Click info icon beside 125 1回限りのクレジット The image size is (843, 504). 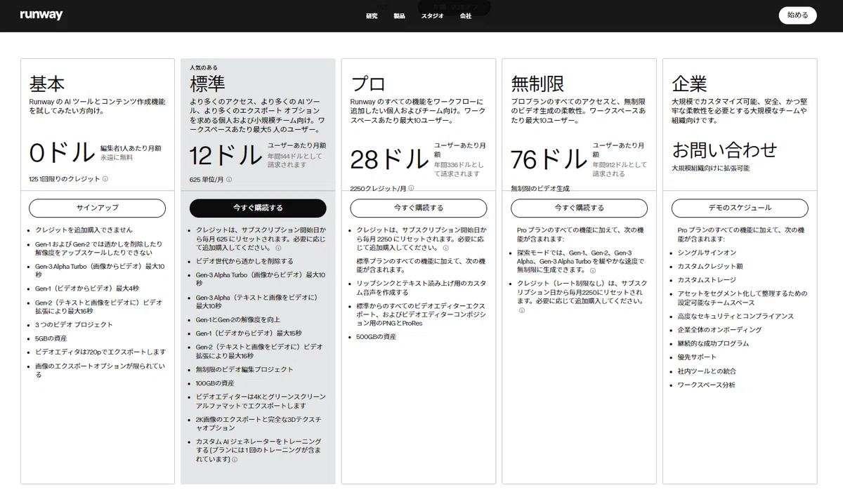point(105,179)
